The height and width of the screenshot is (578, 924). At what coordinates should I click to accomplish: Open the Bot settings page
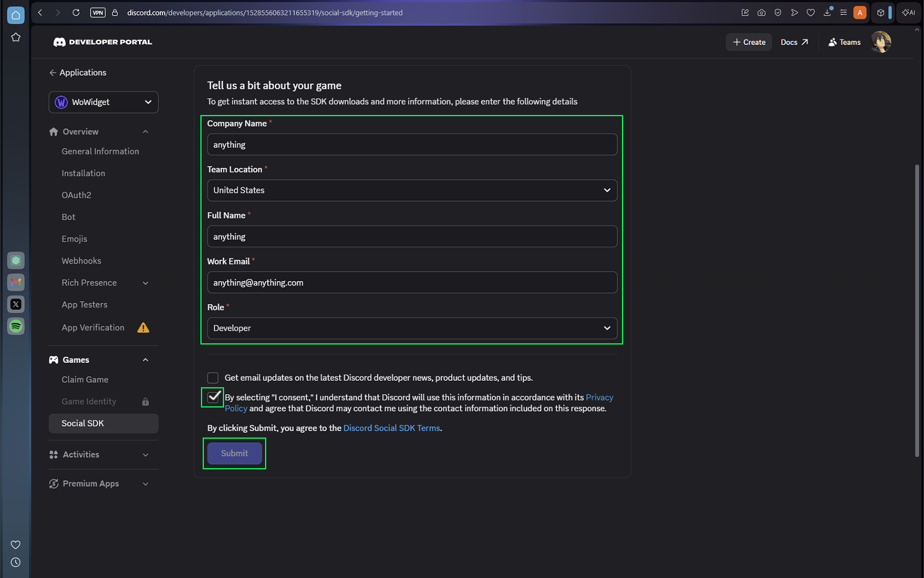[x=69, y=217]
